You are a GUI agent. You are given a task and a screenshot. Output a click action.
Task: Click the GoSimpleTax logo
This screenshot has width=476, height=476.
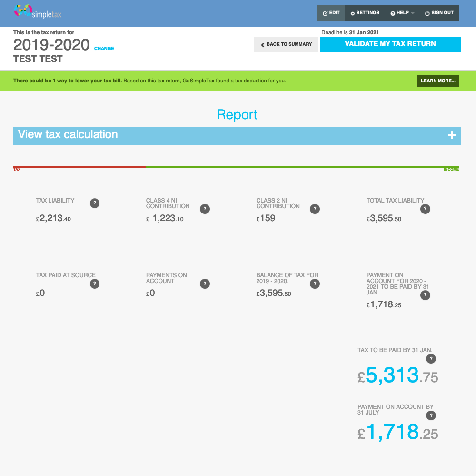38,11
